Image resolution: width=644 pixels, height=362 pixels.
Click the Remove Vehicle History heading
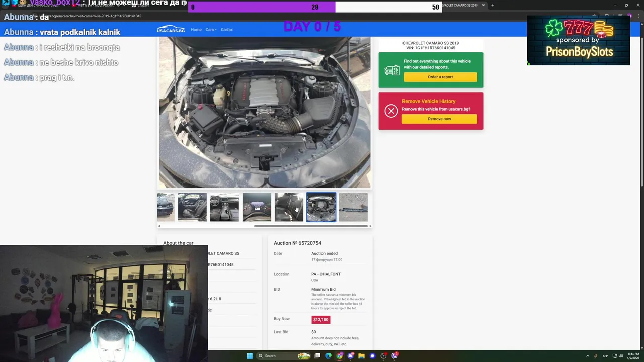(429, 101)
